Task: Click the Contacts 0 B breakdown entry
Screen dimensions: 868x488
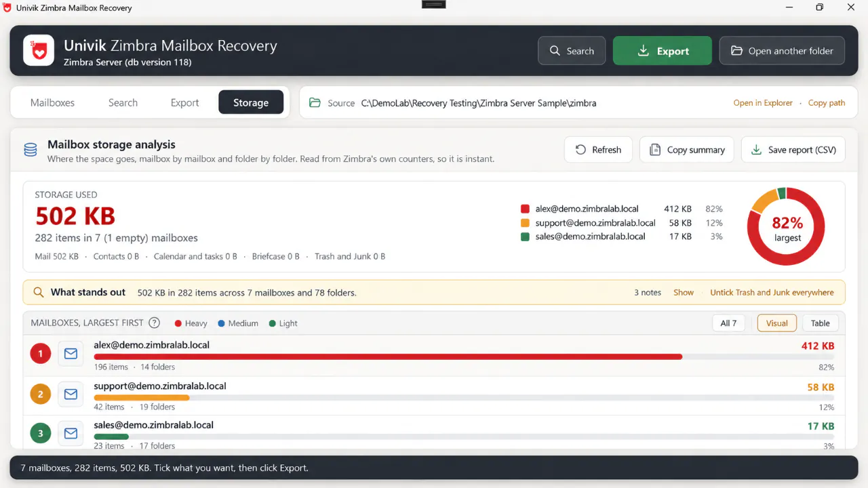Action: [116, 257]
